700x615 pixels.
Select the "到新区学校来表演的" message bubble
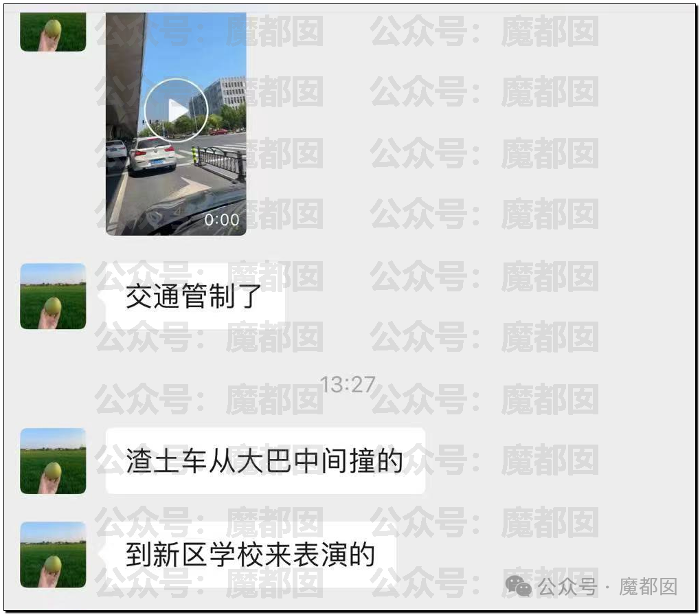click(250, 555)
